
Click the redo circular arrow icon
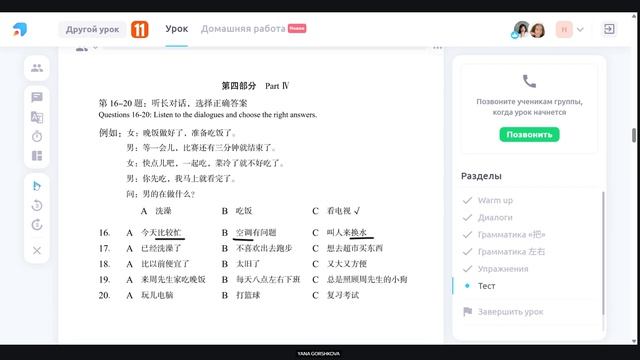click(x=37, y=224)
